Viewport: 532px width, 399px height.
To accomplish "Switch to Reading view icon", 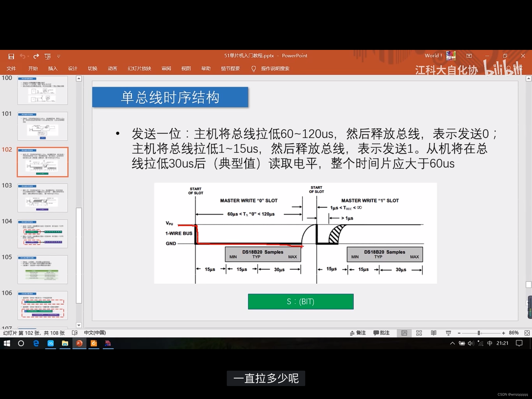I will (434, 333).
